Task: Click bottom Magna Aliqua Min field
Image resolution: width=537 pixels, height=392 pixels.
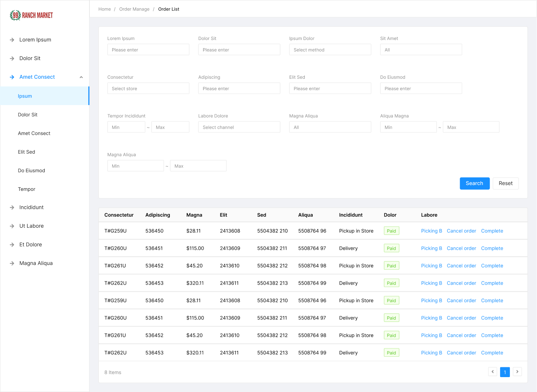Action: 136,166
